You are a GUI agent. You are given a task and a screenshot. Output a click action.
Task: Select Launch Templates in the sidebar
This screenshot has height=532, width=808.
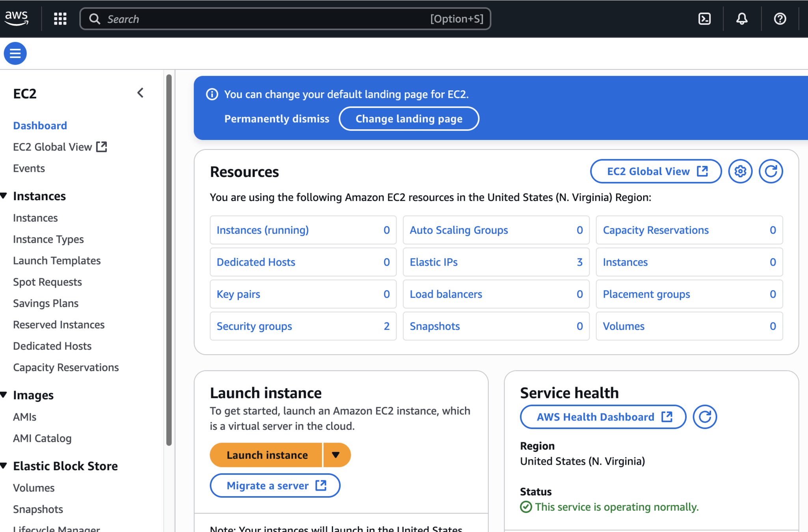coord(57,260)
